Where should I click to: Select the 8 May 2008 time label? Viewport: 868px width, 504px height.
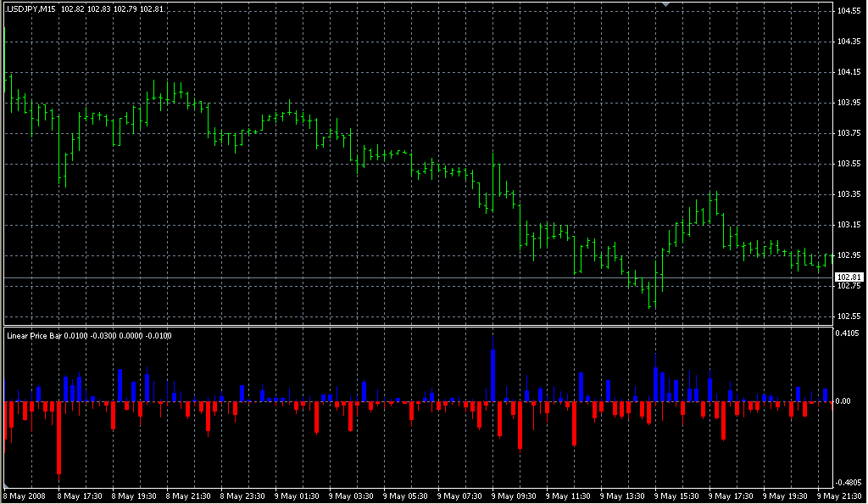tap(24, 494)
